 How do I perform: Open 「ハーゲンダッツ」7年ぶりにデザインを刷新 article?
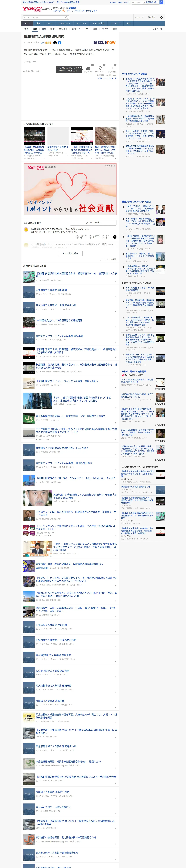click(x=75, y=527)
